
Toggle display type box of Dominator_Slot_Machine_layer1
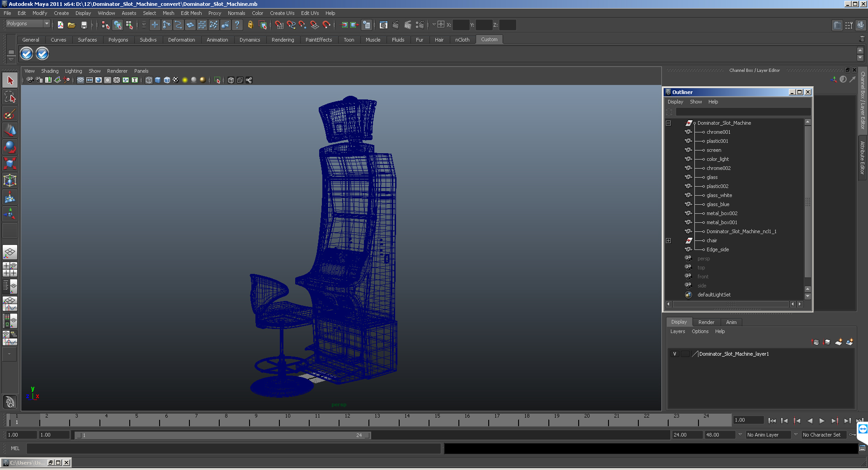pyautogui.click(x=685, y=354)
